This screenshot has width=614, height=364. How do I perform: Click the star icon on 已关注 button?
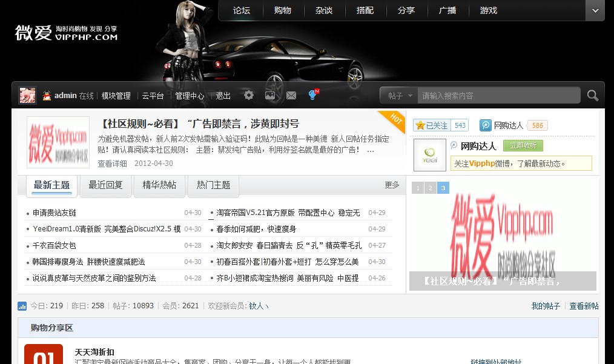click(420, 125)
